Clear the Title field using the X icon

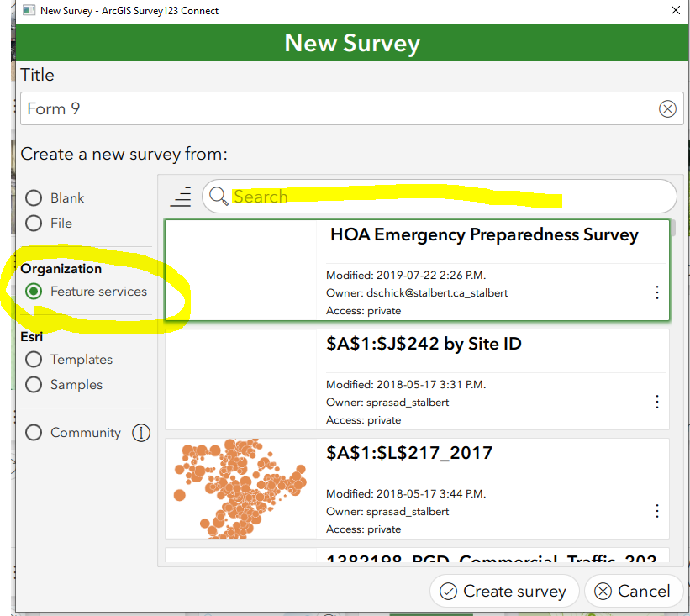pos(667,108)
